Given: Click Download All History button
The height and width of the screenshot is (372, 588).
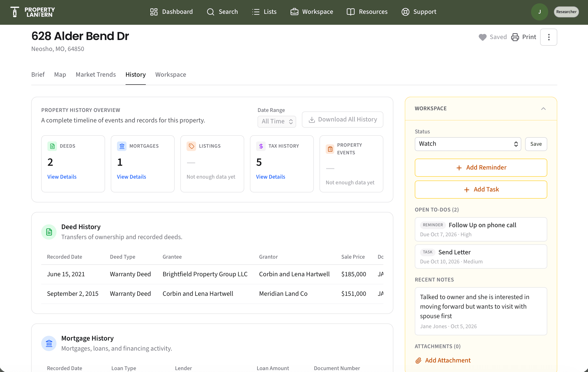Looking at the screenshot, I should click(342, 119).
